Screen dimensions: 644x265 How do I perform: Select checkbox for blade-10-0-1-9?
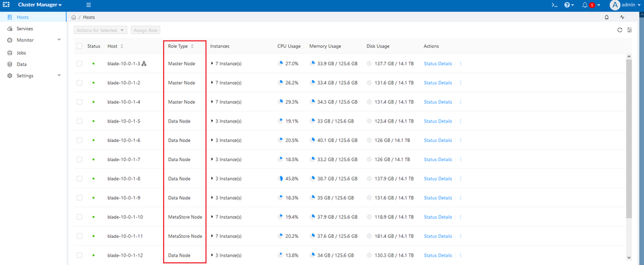click(x=79, y=198)
